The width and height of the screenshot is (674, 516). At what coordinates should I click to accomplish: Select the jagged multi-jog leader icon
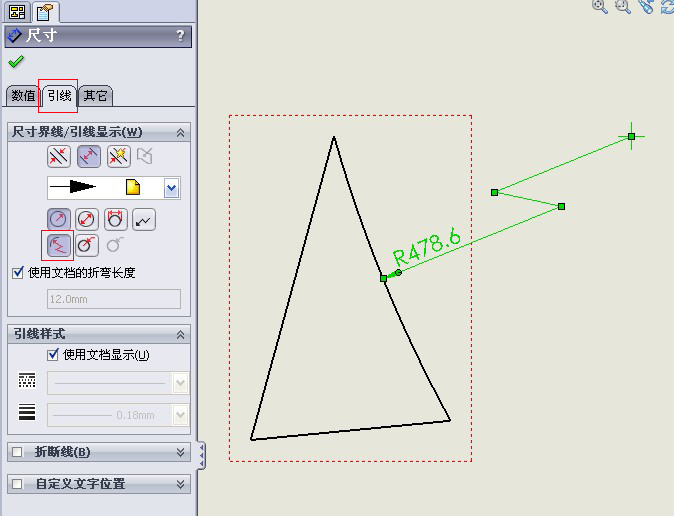tap(144, 220)
